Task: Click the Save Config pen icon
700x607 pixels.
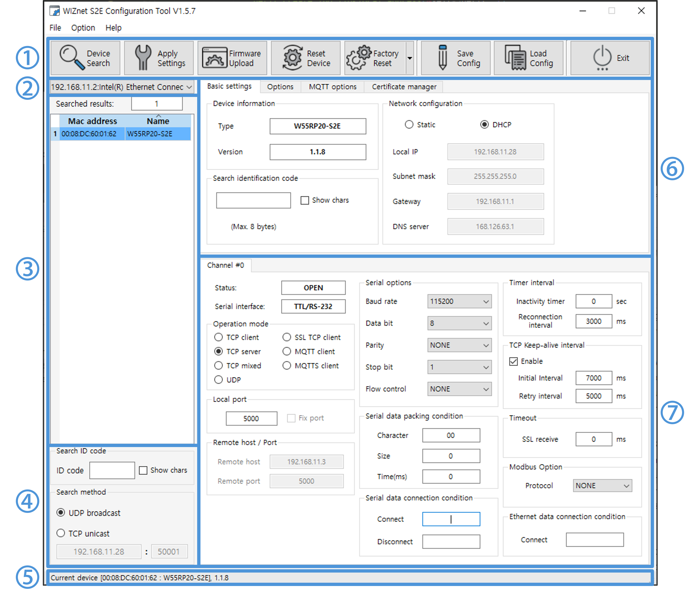Action: (x=442, y=58)
